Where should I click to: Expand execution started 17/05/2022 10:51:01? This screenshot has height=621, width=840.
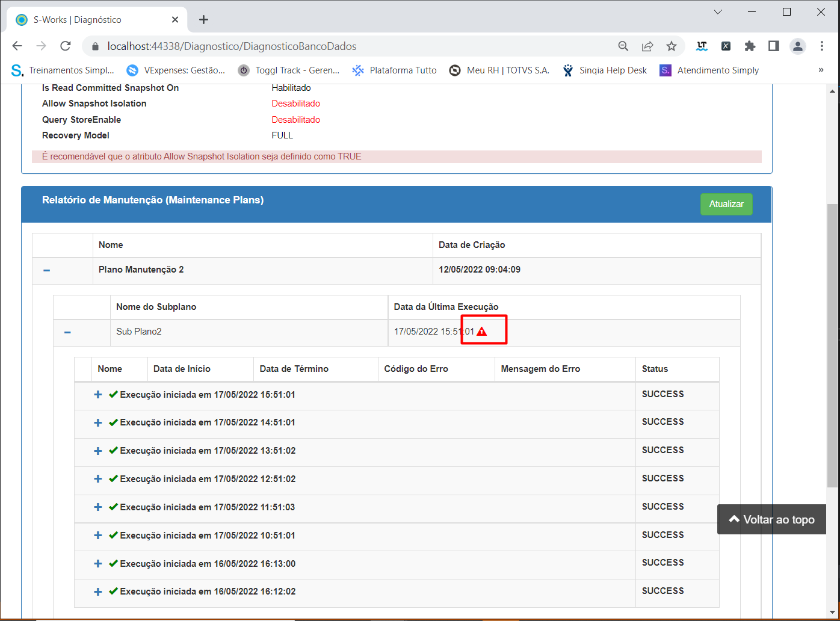[x=98, y=536]
